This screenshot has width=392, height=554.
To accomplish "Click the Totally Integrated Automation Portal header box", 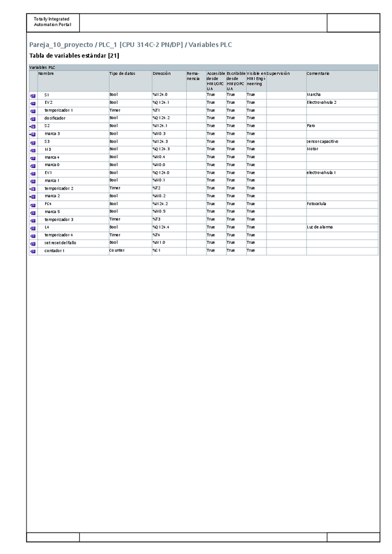I will tap(53, 22).
